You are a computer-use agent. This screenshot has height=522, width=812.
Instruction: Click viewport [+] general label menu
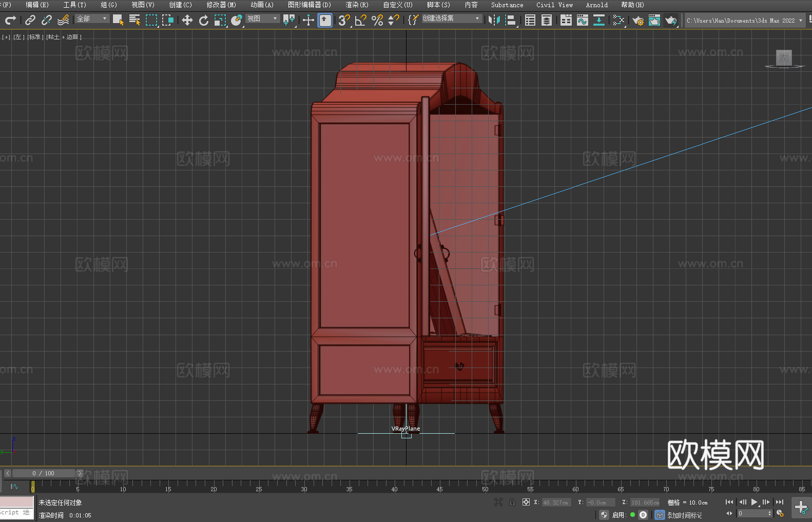pyautogui.click(x=6, y=37)
